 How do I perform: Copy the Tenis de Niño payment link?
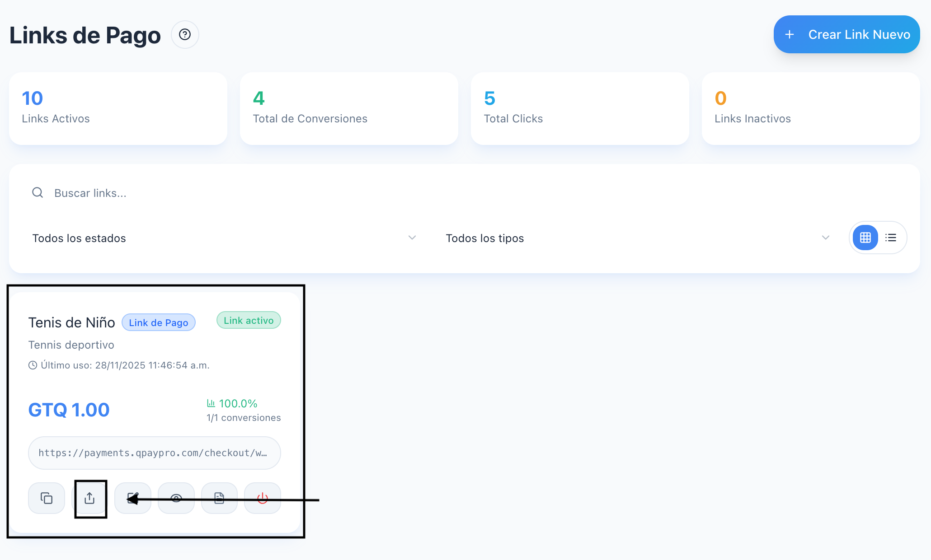coord(47,498)
